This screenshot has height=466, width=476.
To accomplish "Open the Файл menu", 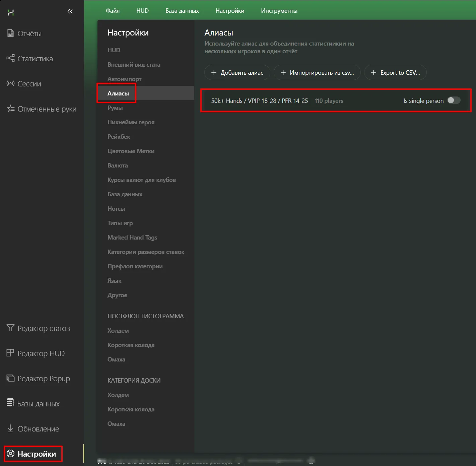I will 113,11.
